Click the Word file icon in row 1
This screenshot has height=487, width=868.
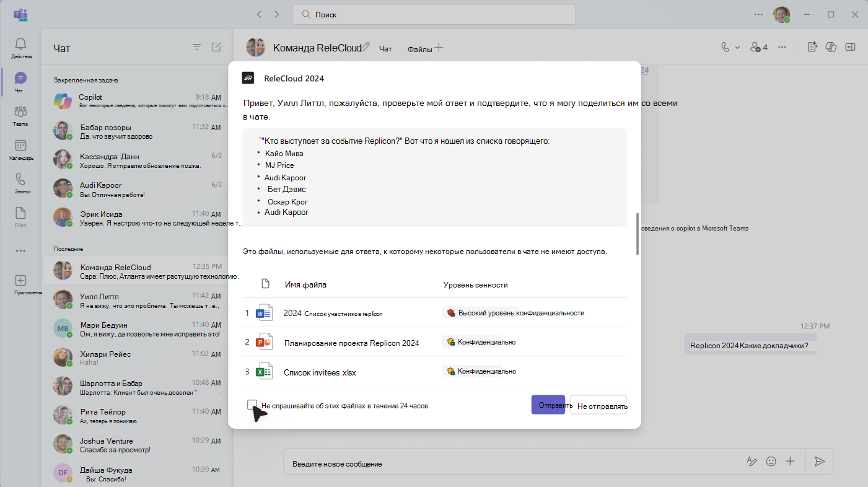[x=265, y=313]
